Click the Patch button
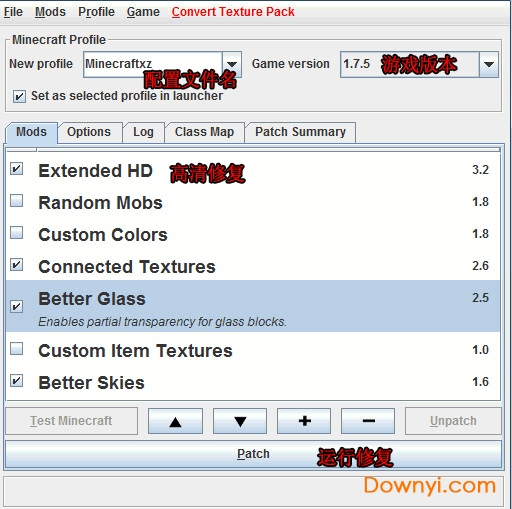 pyautogui.click(x=253, y=454)
